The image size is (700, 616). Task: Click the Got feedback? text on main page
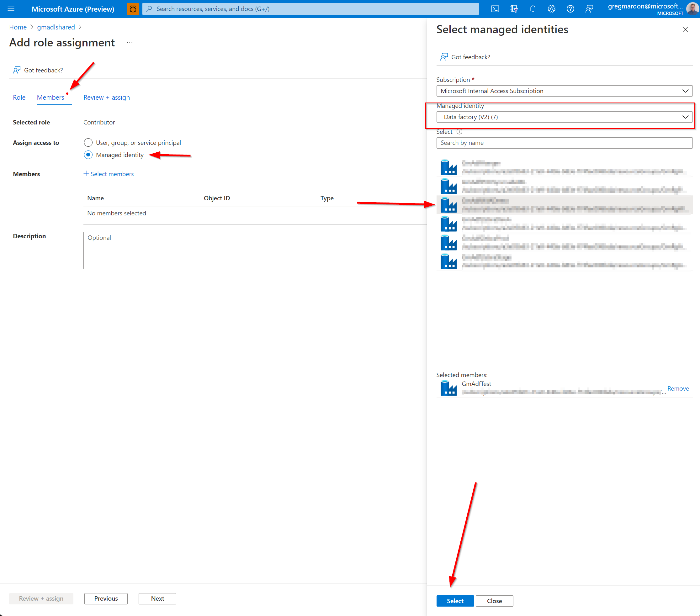click(x=44, y=70)
